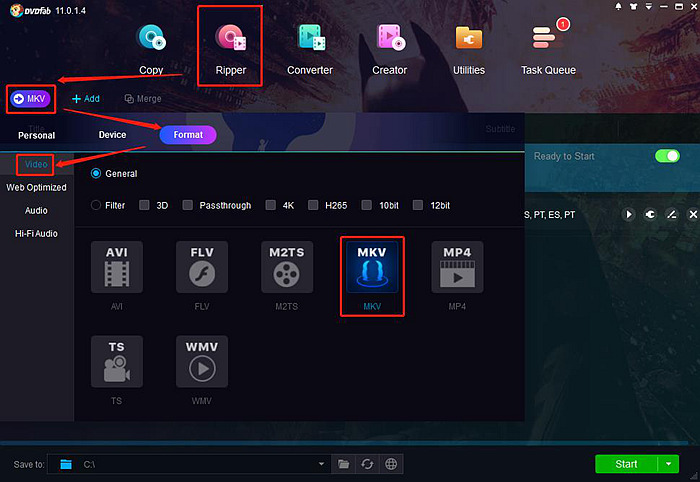
Task: Select the Audio category
Action: click(36, 210)
